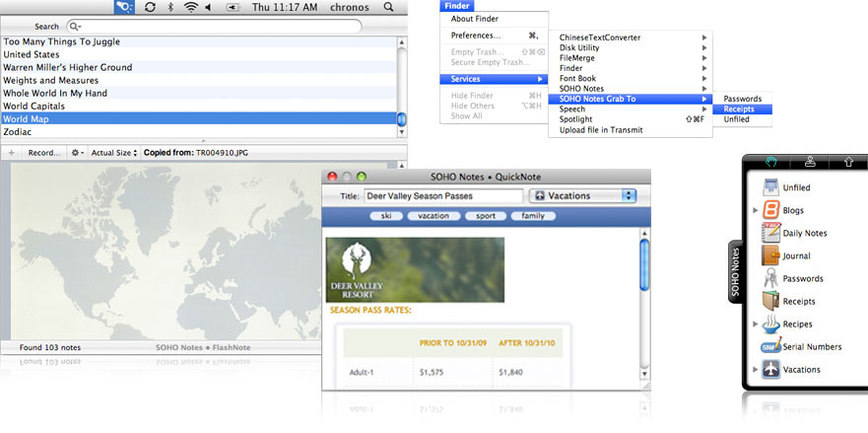Click the notes list scrollbar thumb
Viewport: 868px width, 433px height.
pyautogui.click(x=402, y=119)
